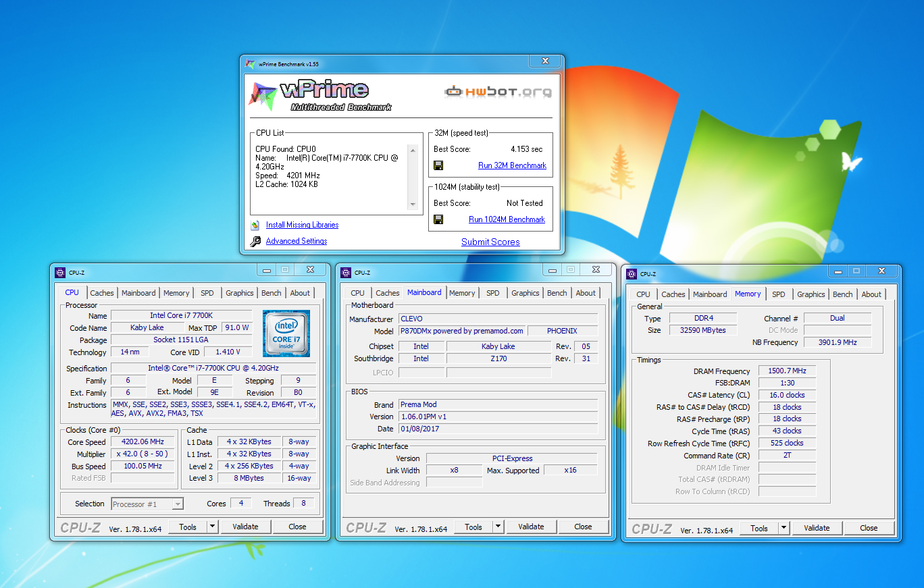Click the Tools button in CPU-Z Mainboard window

[473, 527]
